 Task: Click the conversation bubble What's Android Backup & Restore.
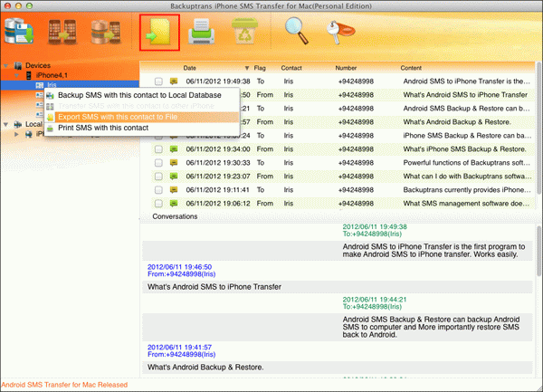[x=338, y=367]
